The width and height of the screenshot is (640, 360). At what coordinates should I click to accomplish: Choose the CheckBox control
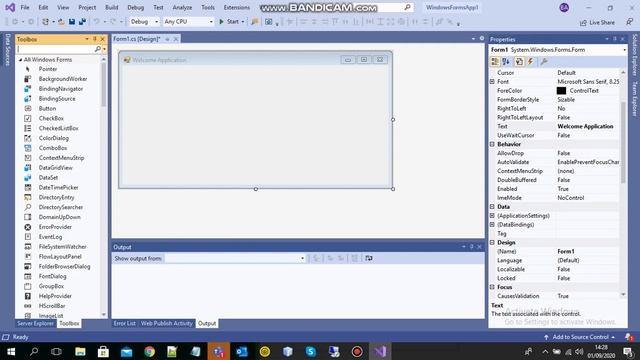(x=51, y=118)
